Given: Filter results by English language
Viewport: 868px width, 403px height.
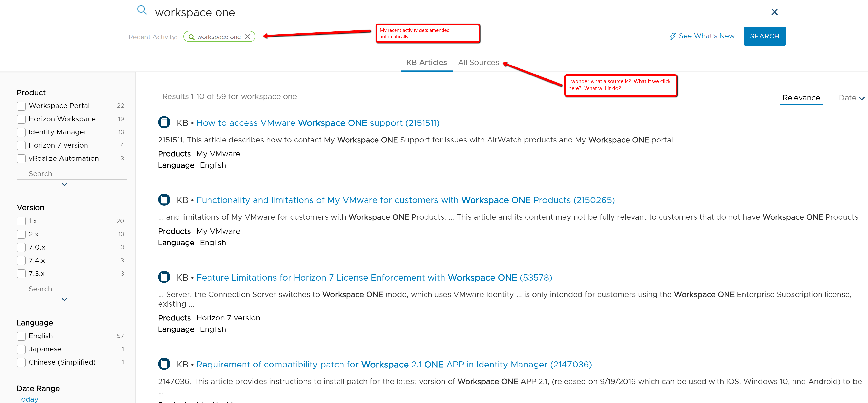Looking at the screenshot, I should 21,336.
